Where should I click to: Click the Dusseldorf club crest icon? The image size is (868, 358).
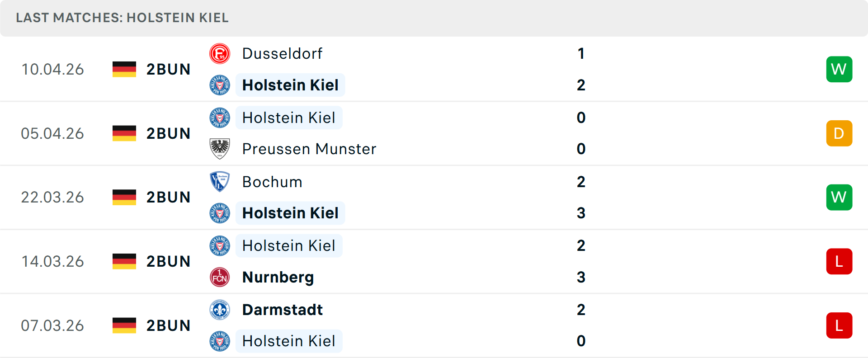click(x=220, y=53)
